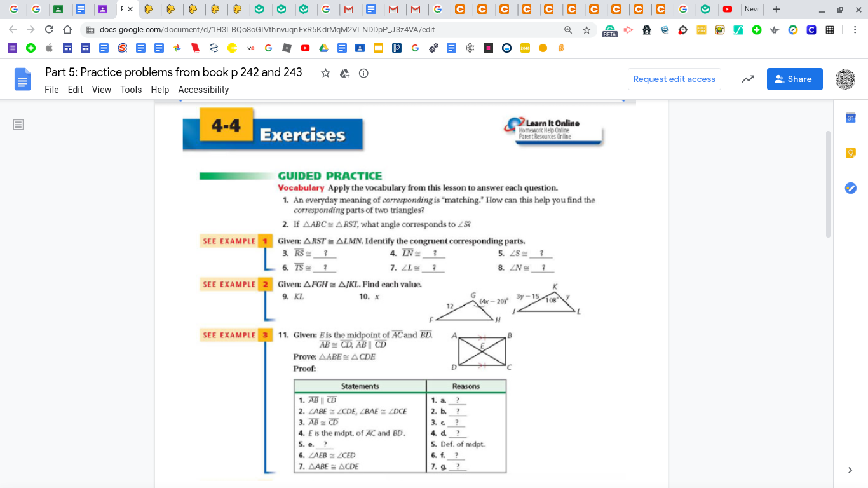
Task: Open the Pac-Man bookmark
Action: (x=232, y=48)
